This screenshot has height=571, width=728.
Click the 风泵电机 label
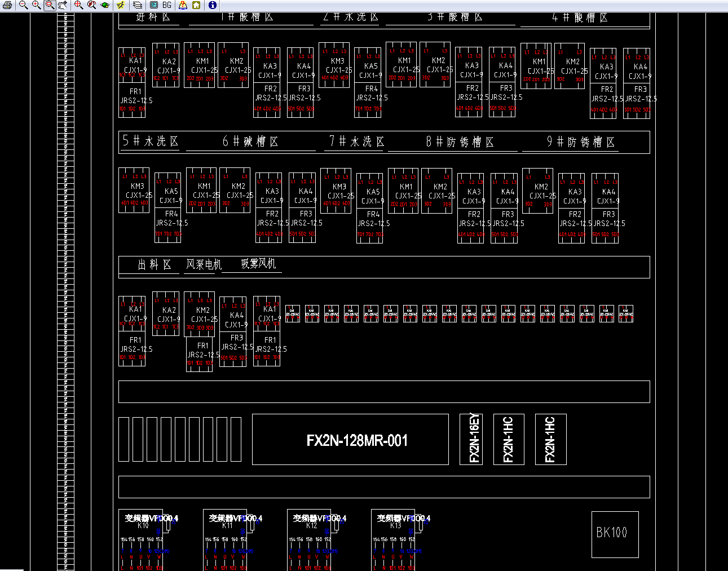coord(204,264)
